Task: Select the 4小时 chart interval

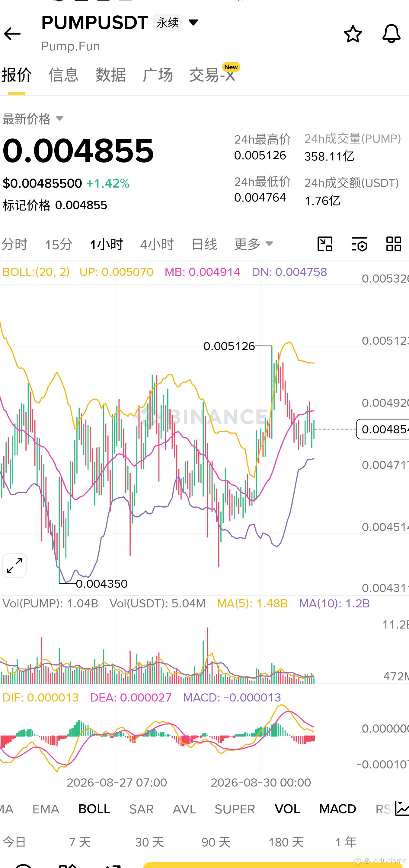Action: [x=157, y=244]
